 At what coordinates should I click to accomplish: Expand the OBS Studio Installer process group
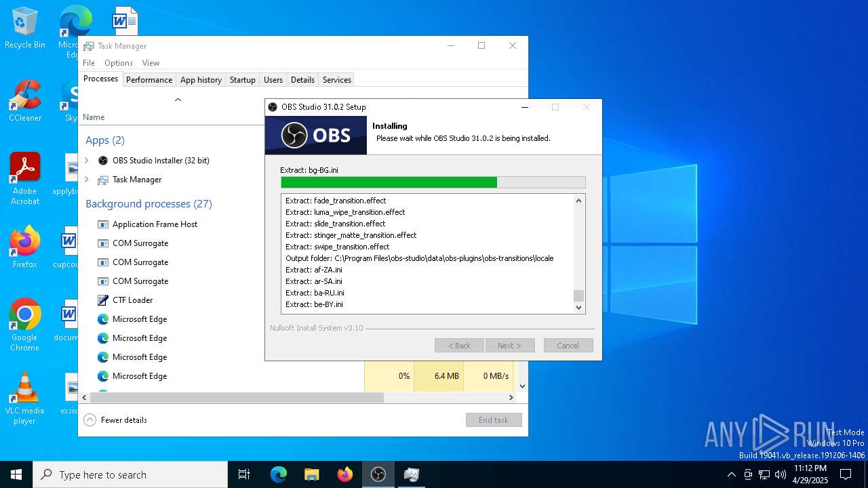[87, 161]
